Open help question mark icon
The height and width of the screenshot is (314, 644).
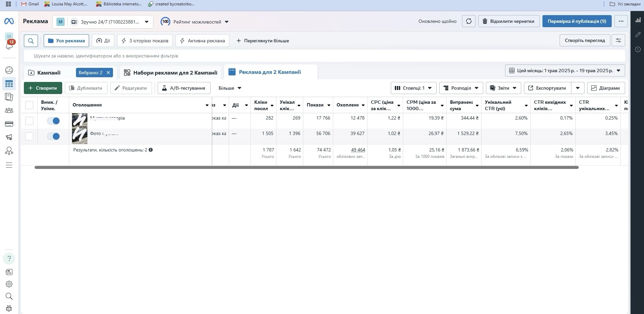(x=9, y=259)
